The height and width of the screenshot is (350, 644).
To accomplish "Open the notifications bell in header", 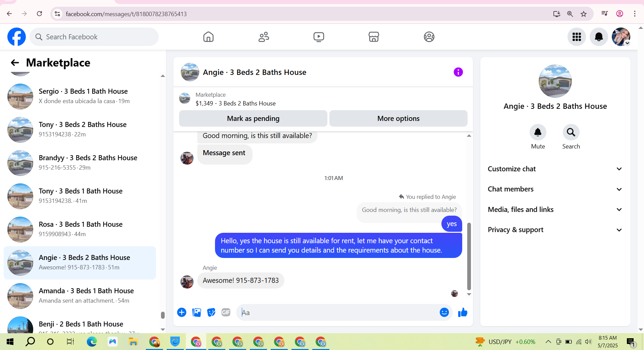I will pos(599,37).
